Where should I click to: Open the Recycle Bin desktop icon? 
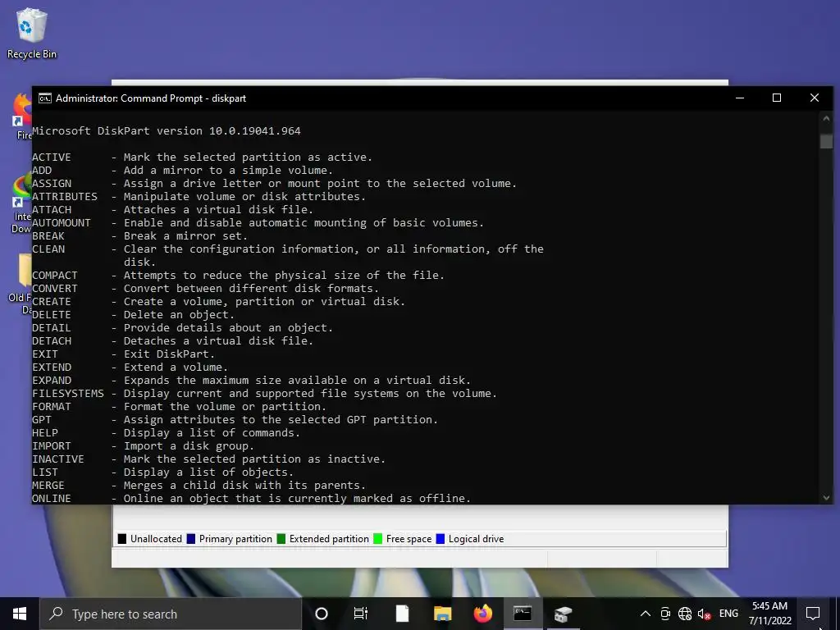click(x=32, y=33)
